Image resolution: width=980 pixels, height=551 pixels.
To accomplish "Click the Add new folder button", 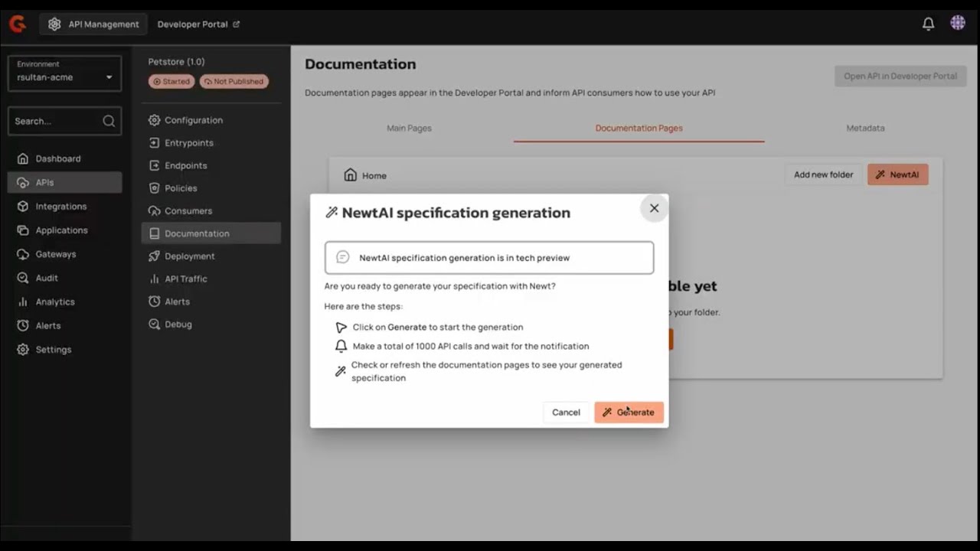I will tap(822, 174).
